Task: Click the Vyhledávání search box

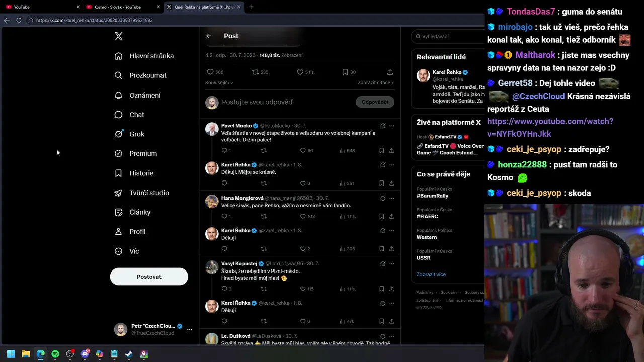Action: pyautogui.click(x=448, y=36)
